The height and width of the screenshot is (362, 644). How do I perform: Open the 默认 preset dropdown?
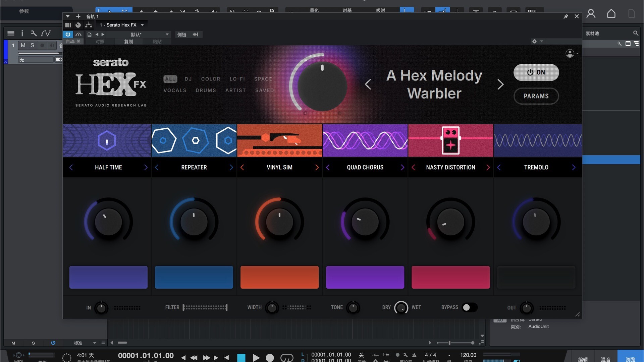pyautogui.click(x=138, y=34)
